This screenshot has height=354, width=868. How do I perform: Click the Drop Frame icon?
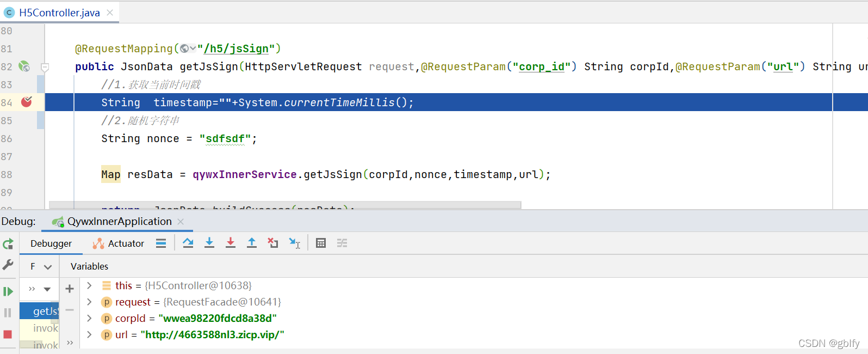click(x=273, y=243)
